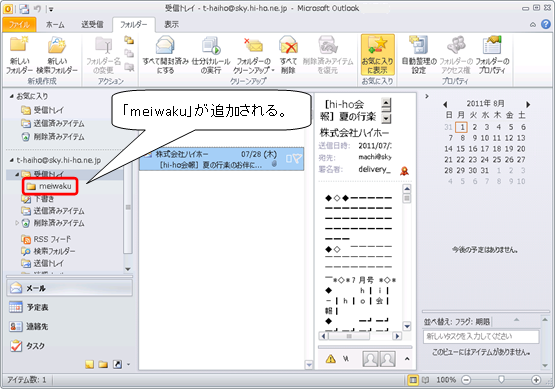Open the 送信トレイ folder in account tree
Viewport: 555px width, 389px height.
tap(42, 263)
